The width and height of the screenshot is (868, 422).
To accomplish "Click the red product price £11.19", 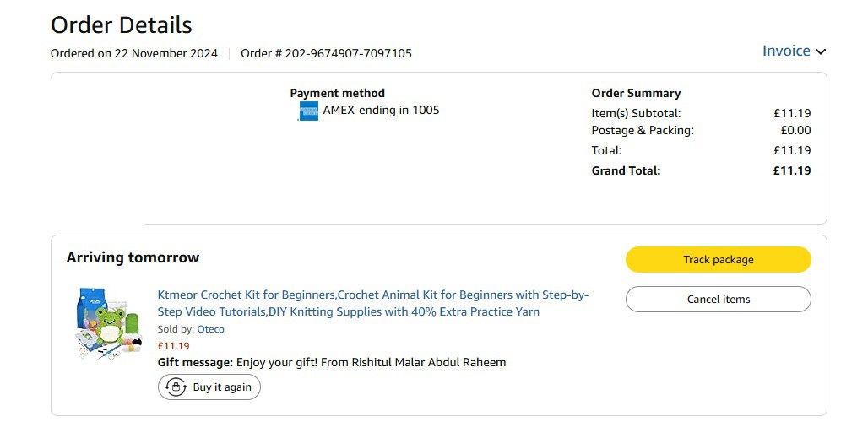I will [x=174, y=345].
